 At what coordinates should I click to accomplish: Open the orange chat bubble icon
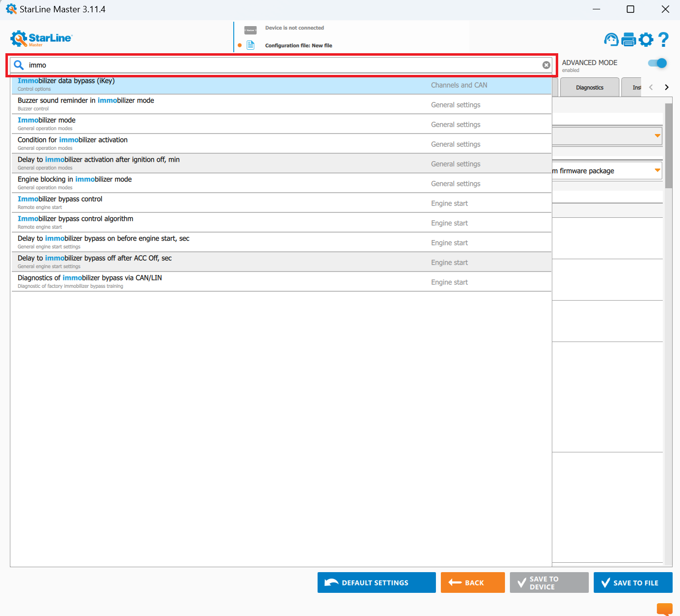665,609
